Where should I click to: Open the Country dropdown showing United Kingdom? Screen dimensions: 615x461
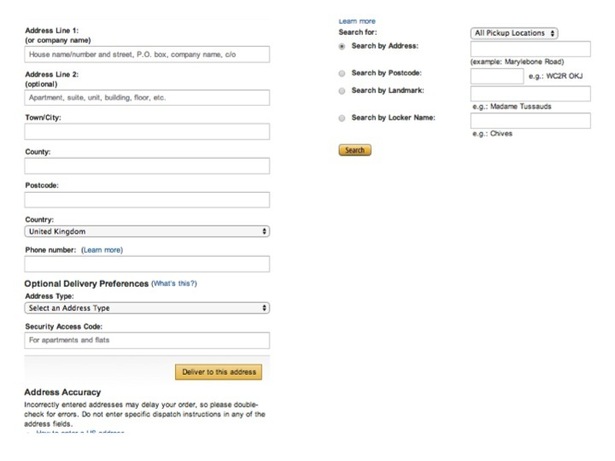pyautogui.click(x=147, y=231)
